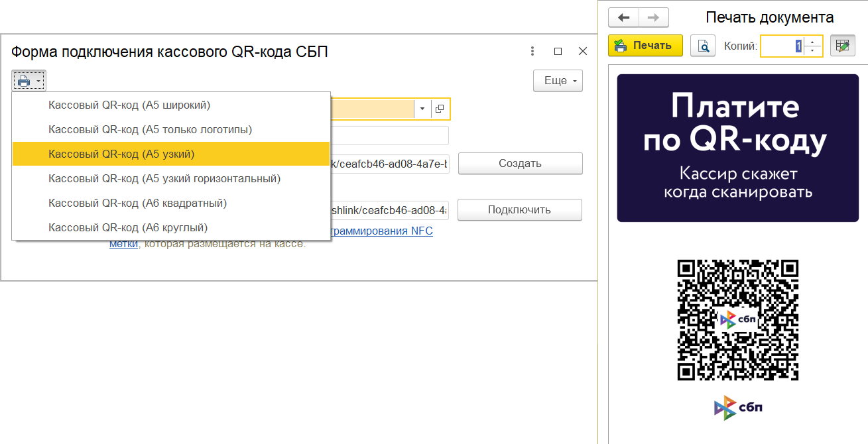Maximize the СБП QR-код form window
Image resolution: width=868 pixels, height=444 pixels.
[x=558, y=52]
